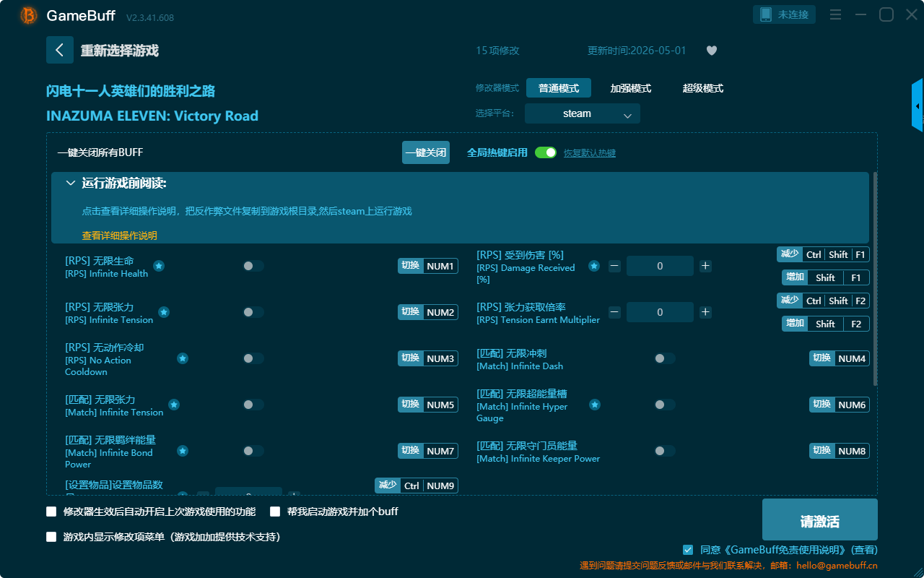Click the 一键关闭 button
The image size is (924, 578).
[x=426, y=152]
